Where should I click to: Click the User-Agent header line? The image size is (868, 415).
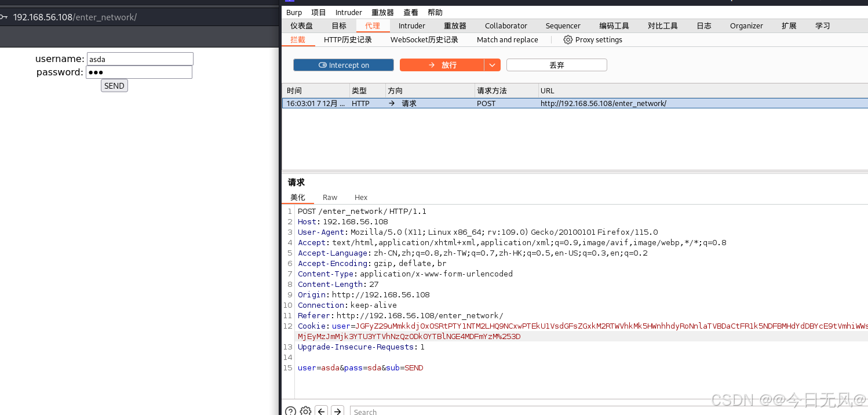478,232
